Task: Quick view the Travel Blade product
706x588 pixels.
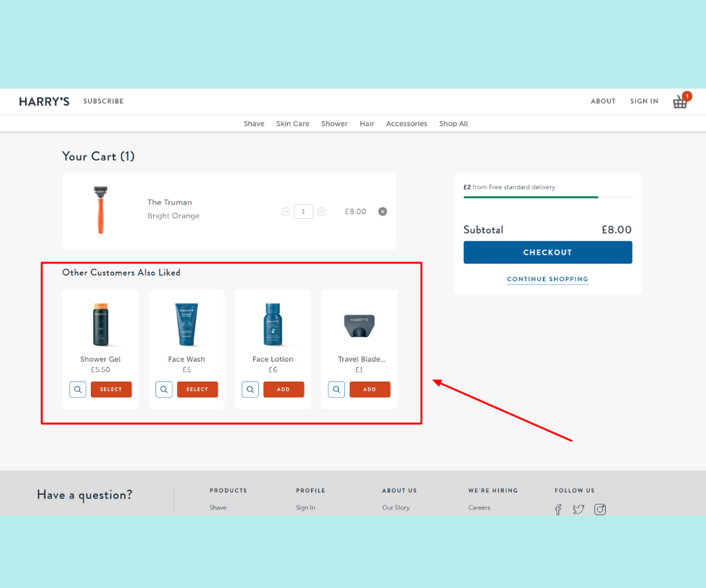Action: pyautogui.click(x=337, y=389)
